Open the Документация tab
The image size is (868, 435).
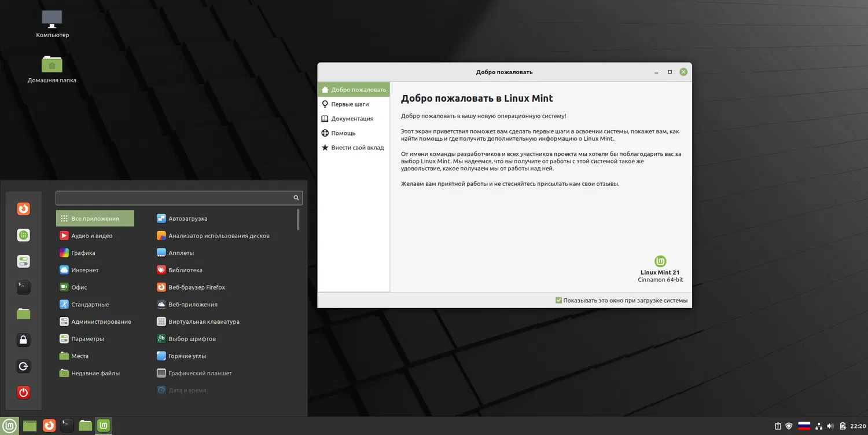click(354, 119)
